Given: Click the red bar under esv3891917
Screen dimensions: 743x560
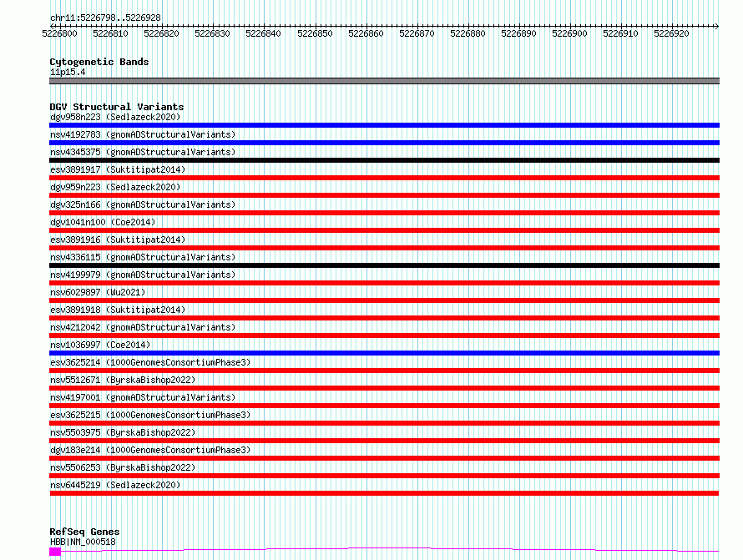Looking at the screenshot, I should (384, 178).
